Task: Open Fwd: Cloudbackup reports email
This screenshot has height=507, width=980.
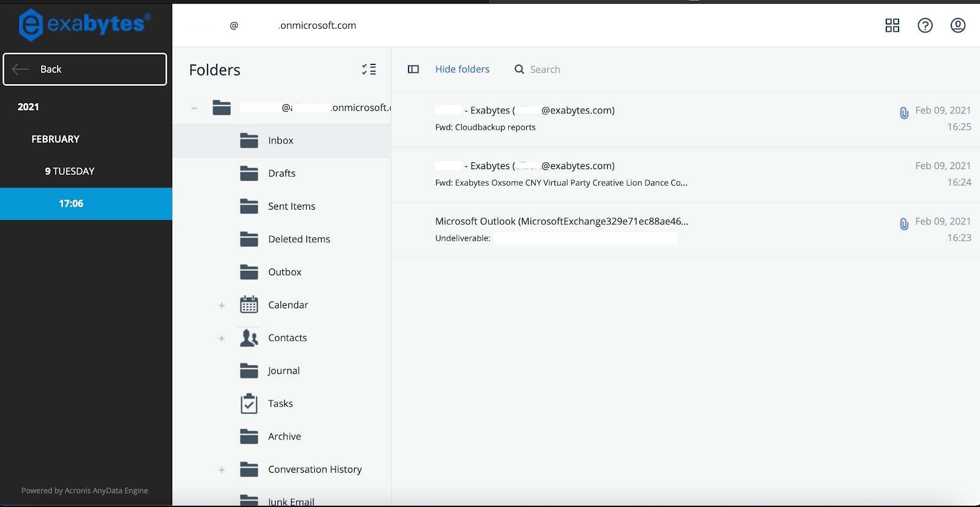Action: (685, 119)
